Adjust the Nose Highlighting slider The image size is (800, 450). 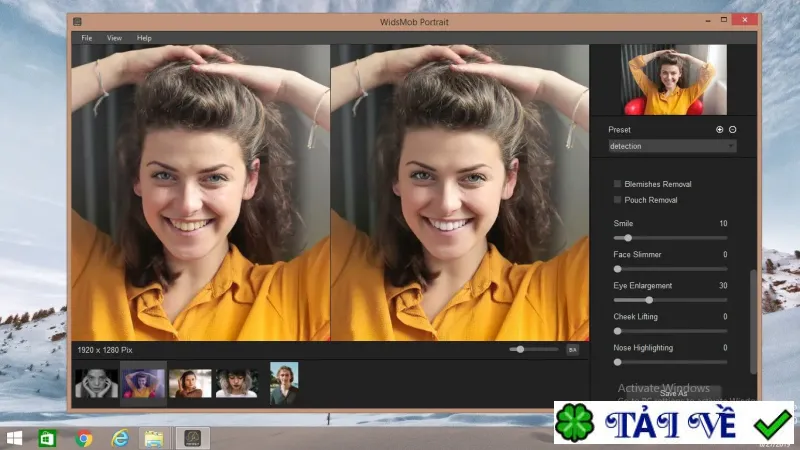[670, 362]
